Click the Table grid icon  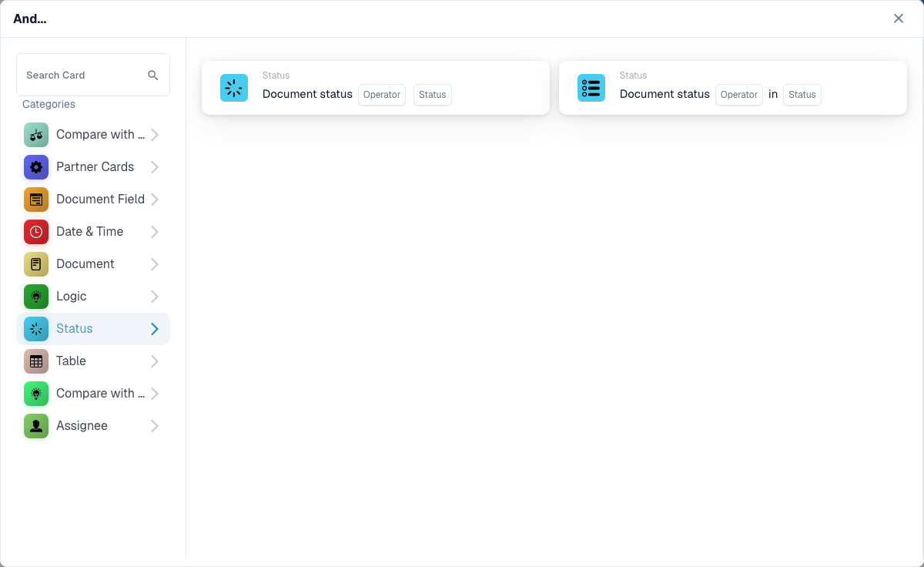(36, 361)
